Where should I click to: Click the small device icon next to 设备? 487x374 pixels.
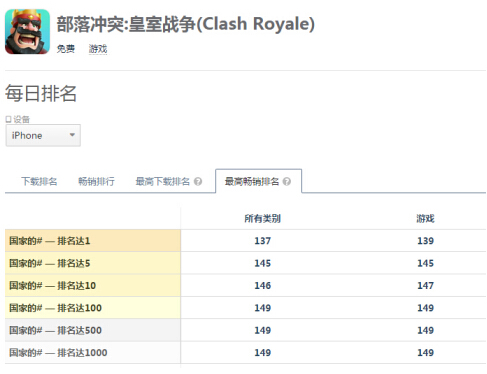8,119
